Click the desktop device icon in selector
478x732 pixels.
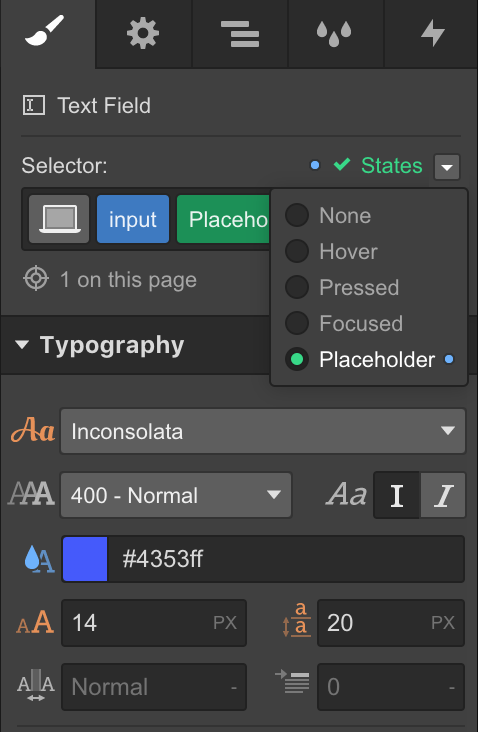click(59, 219)
